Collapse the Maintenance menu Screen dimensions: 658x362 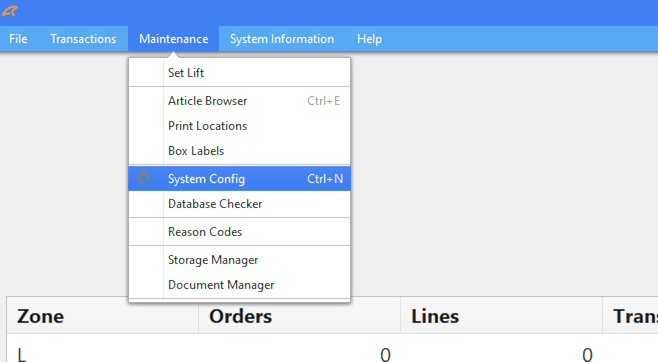173,39
